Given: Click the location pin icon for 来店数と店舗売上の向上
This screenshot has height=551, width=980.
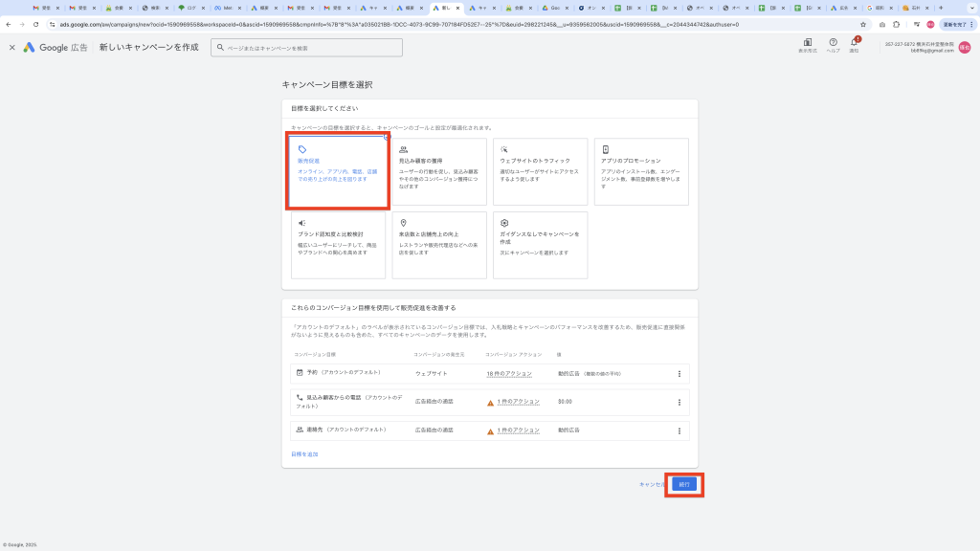Looking at the screenshot, I should tap(403, 223).
